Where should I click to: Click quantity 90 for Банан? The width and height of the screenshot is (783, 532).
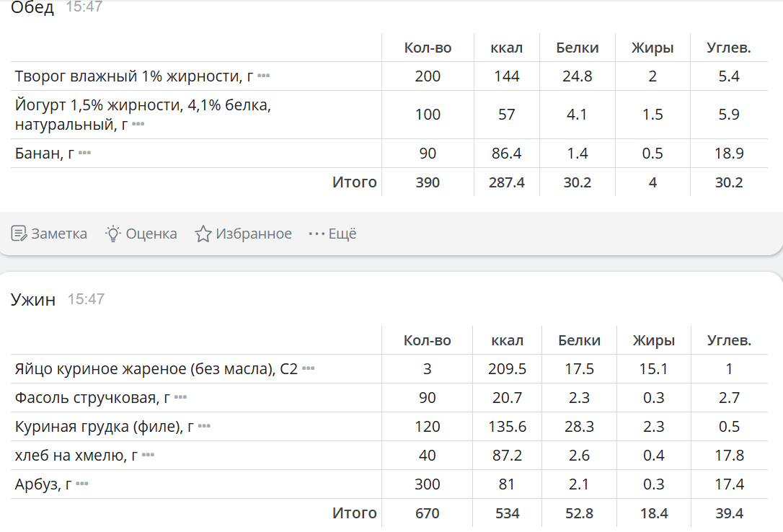coord(428,153)
